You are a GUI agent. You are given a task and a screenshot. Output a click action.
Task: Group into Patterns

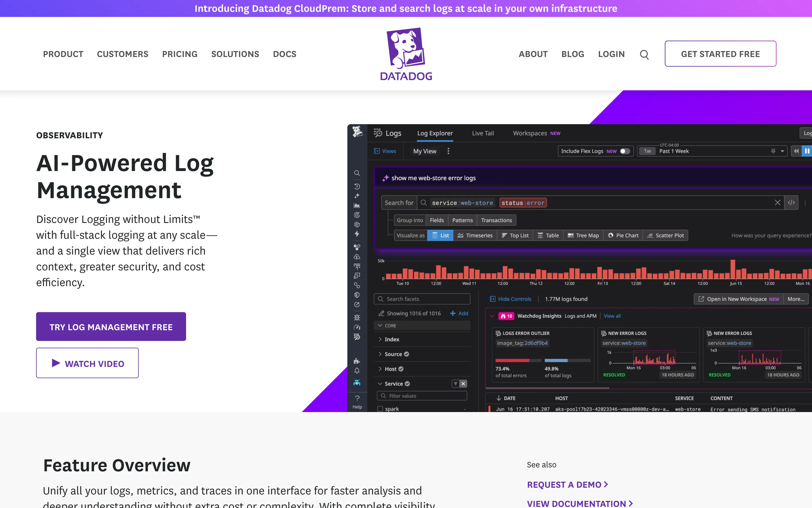[x=462, y=220]
